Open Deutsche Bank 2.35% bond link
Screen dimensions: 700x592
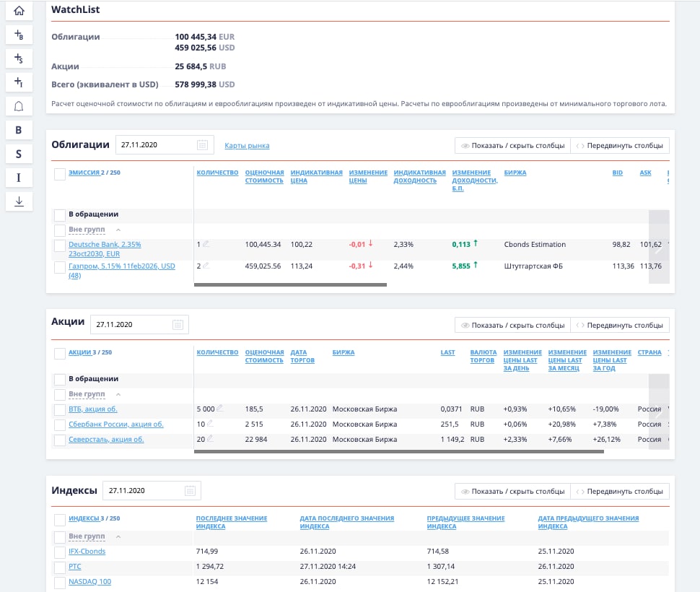pos(105,249)
